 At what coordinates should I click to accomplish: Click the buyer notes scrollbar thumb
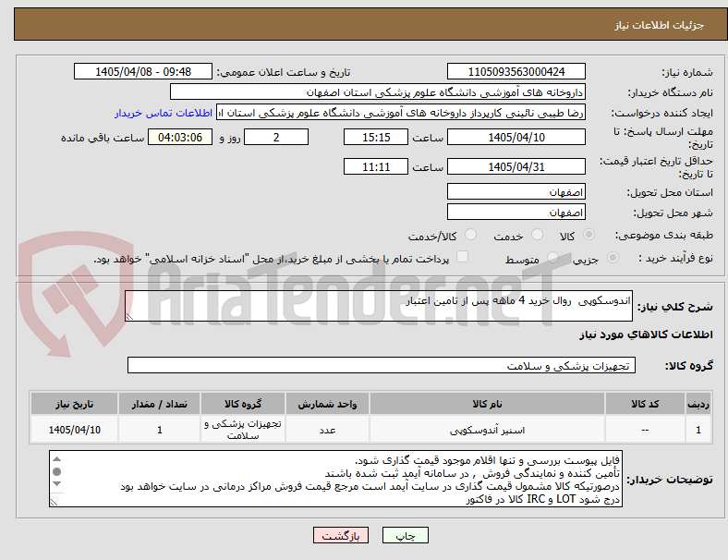(x=56, y=472)
